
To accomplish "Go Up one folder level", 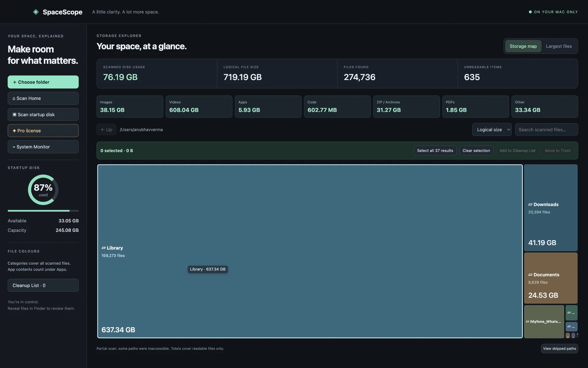I will pyautogui.click(x=107, y=129).
